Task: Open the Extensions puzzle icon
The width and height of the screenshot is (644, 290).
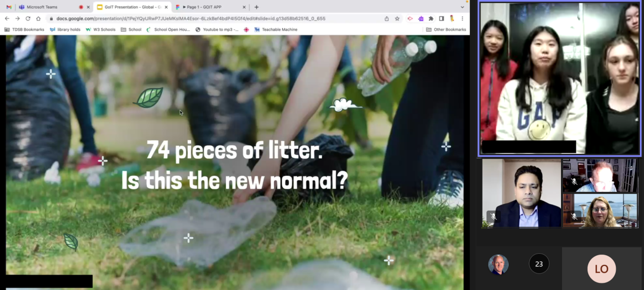Action: 431,19
